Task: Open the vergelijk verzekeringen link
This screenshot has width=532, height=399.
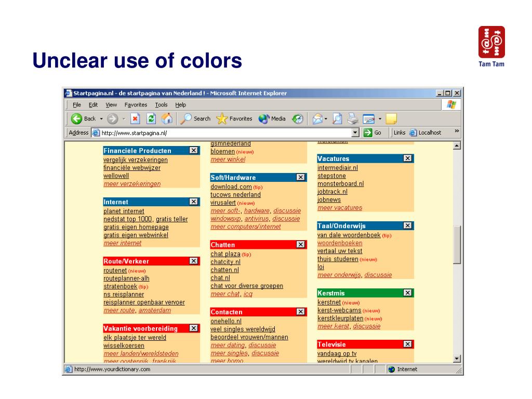Action: 136,160
